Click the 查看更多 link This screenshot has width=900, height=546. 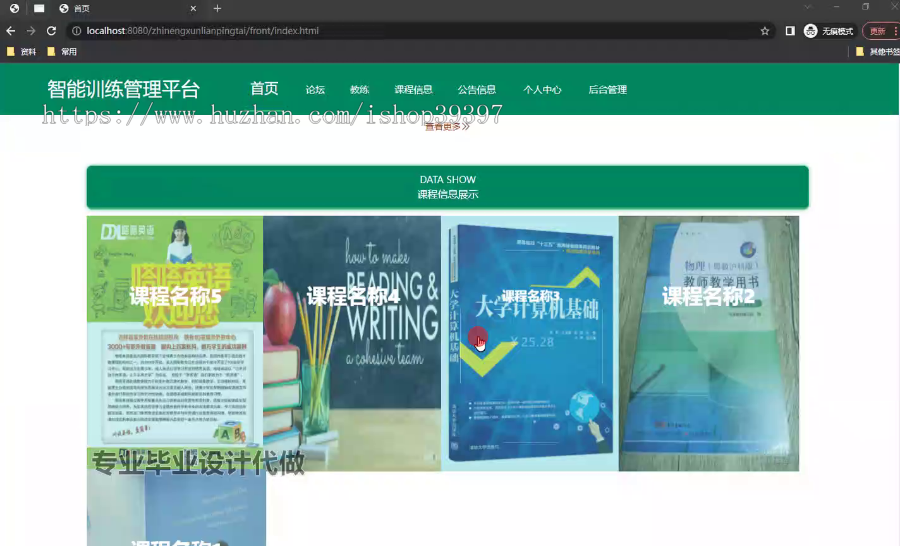pos(447,126)
